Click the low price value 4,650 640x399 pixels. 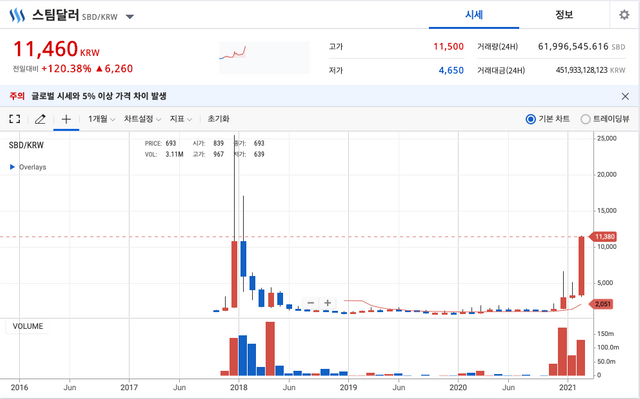(x=451, y=71)
